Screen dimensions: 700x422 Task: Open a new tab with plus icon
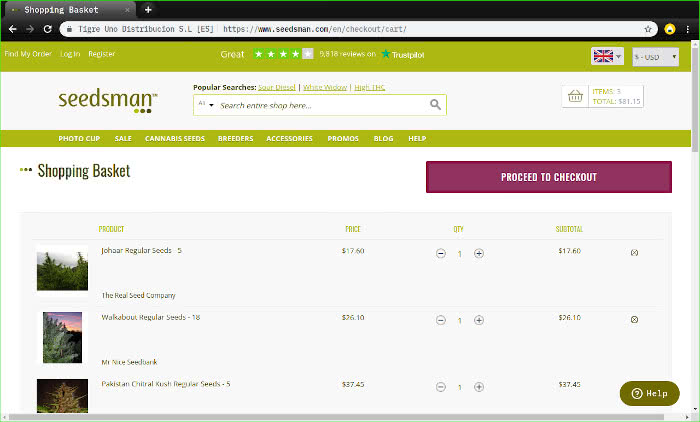[148, 9]
